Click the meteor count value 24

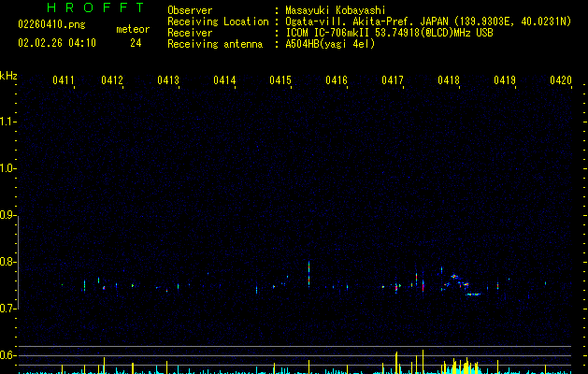coord(136,43)
